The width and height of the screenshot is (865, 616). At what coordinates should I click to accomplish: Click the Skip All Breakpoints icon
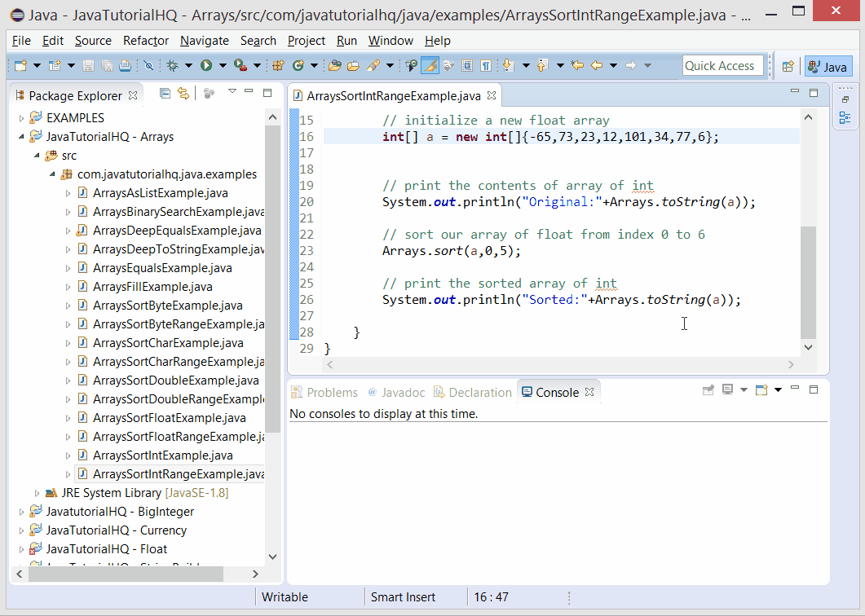pos(148,66)
